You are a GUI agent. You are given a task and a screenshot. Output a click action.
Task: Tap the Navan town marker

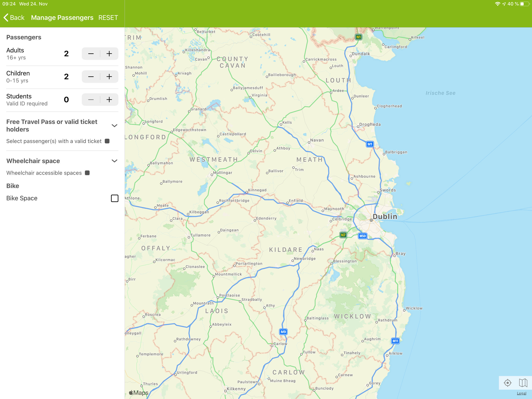click(x=309, y=142)
